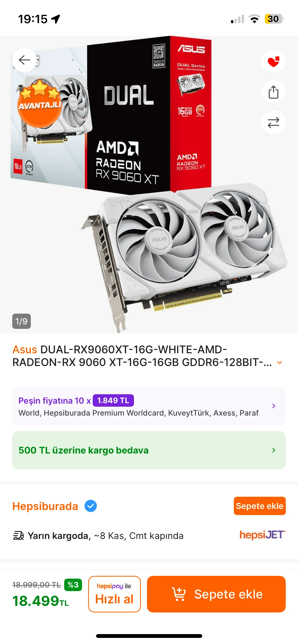Tap the compare arrows icon
298x644 pixels.
[273, 123]
